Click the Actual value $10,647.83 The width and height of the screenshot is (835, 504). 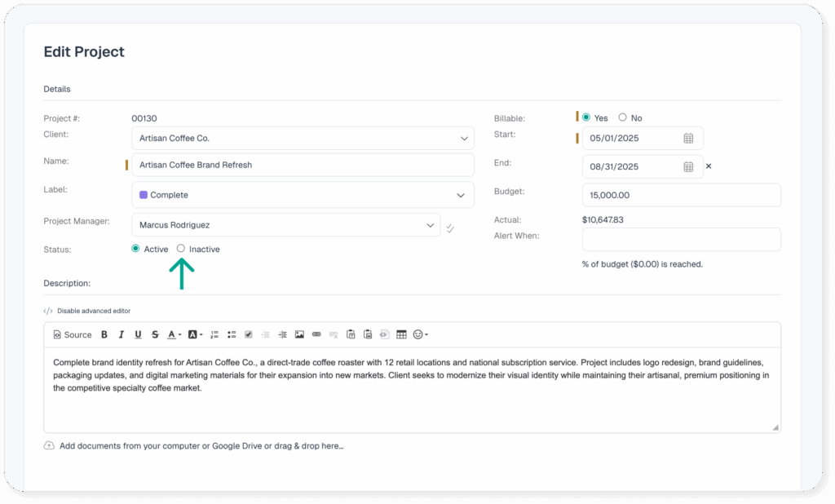pos(603,219)
